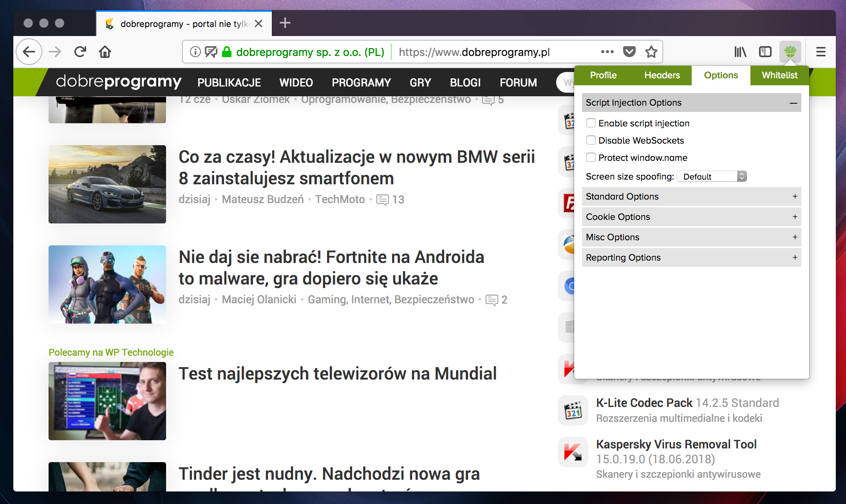
Task: Close the dobreprogramy tab
Action: pos(258,23)
